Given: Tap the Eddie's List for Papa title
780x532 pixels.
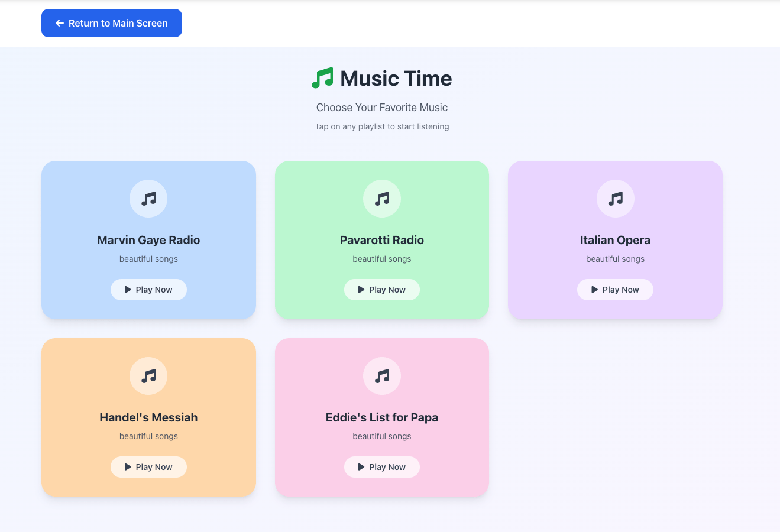Looking at the screenshot, I should click(x=382, y=417).
